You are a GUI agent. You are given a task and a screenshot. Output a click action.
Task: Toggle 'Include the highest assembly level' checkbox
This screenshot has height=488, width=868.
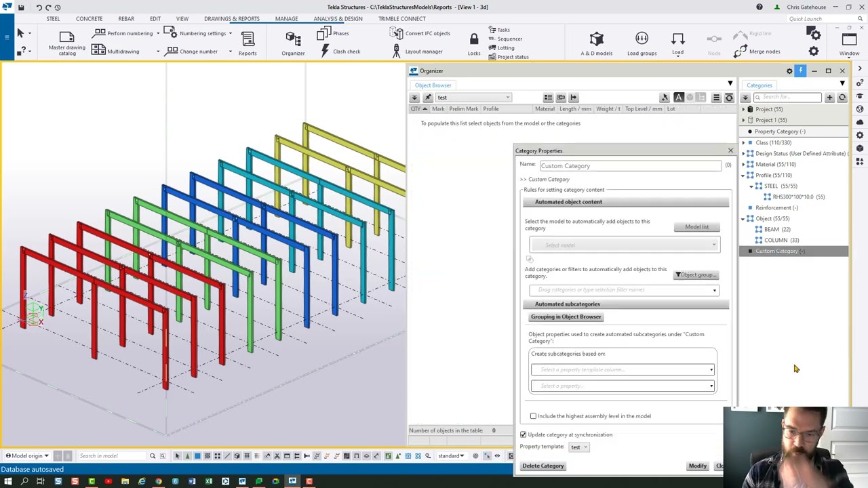click(x=533, y=416)
